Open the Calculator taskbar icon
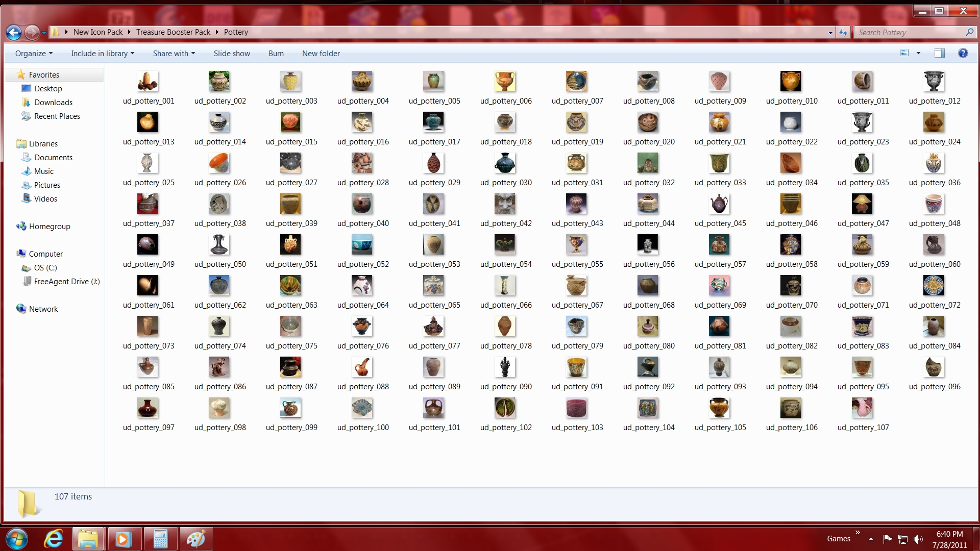 pos(160,539)
